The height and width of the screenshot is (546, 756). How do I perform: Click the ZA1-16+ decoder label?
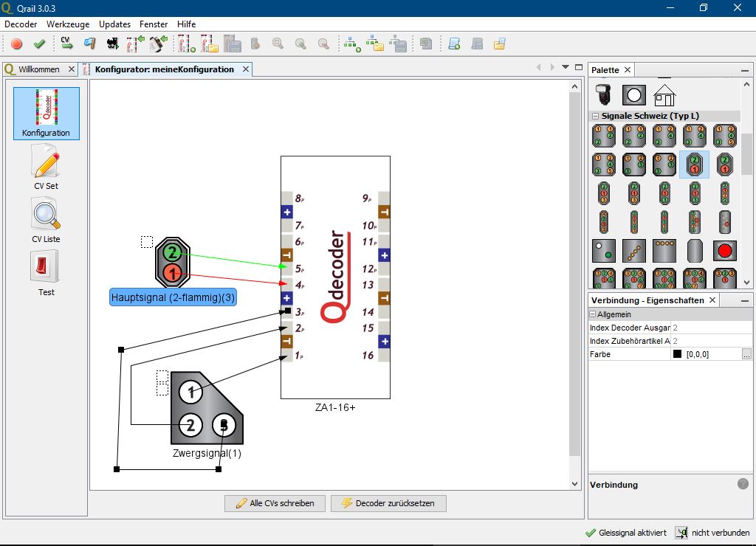(335, 408)
